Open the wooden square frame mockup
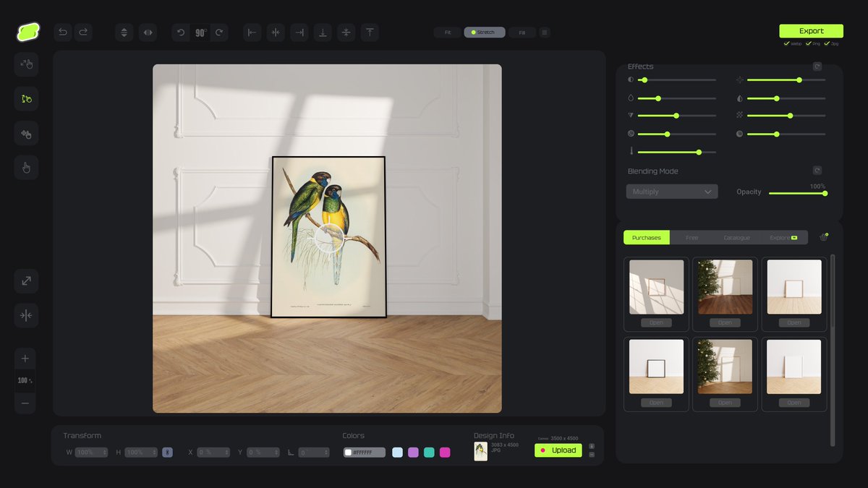868x488 pixels. coord(794,322)
